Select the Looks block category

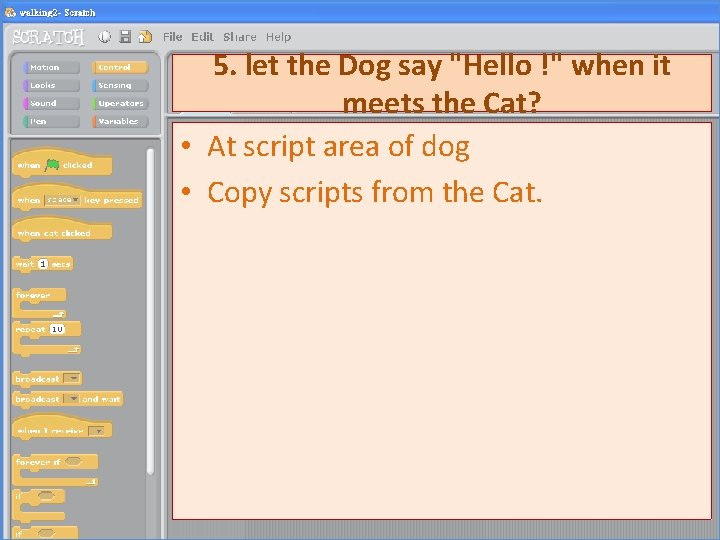[x=51, y=85]
